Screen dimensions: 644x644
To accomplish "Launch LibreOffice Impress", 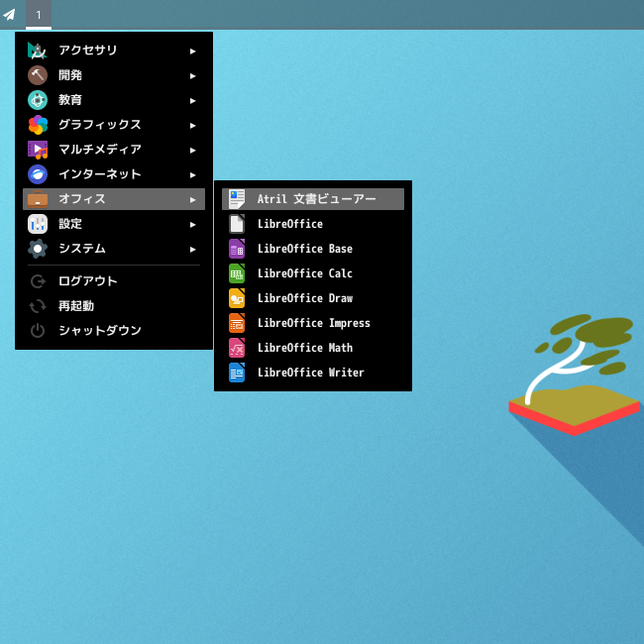I will 313,323.
